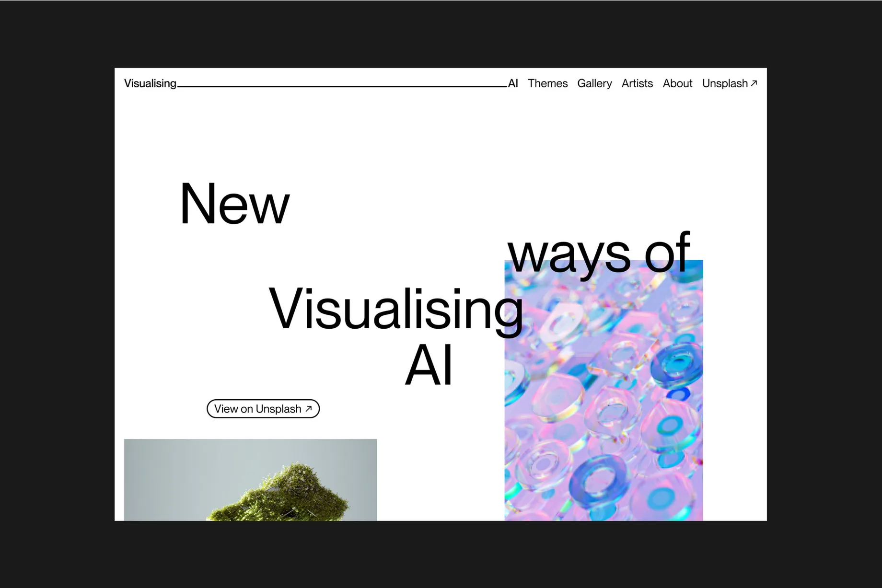Open the purple glass rings image
Image resolution: width=882 pixels, height=588 pixels.
tap(603, 391)
